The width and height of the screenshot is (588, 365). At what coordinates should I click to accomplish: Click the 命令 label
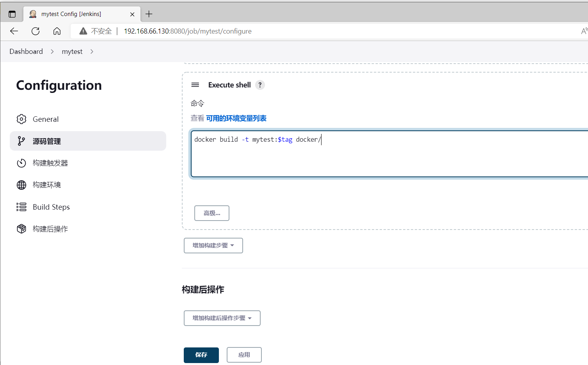(x=197, y=103)
